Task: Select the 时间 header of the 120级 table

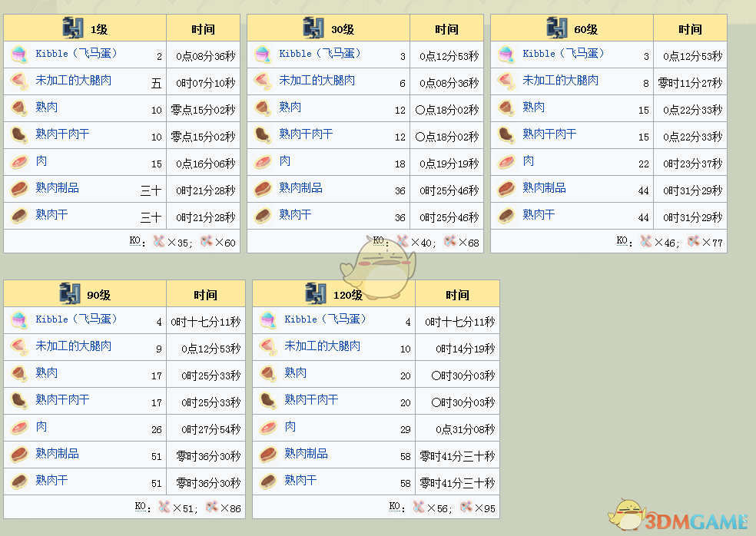Action: coord(457,295)
